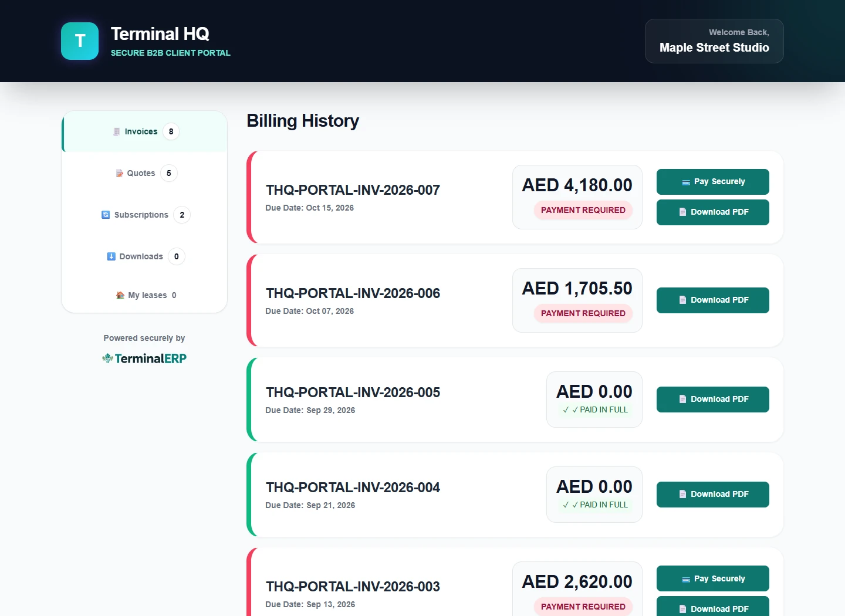Click invoice title THQ-PORTAL-INV-2026-006
The image size is (845, 616).
353,293
